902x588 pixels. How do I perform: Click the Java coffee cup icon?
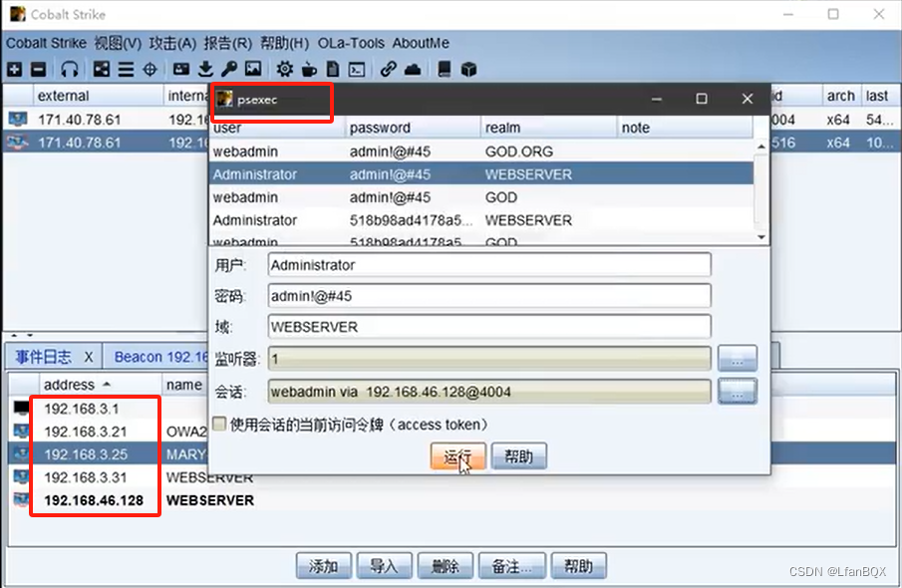309,70
